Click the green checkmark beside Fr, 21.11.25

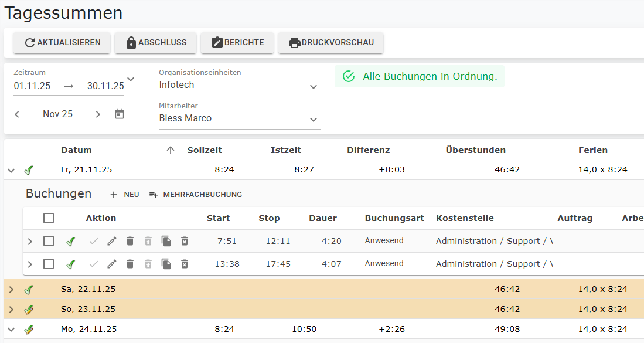[28, 170]
